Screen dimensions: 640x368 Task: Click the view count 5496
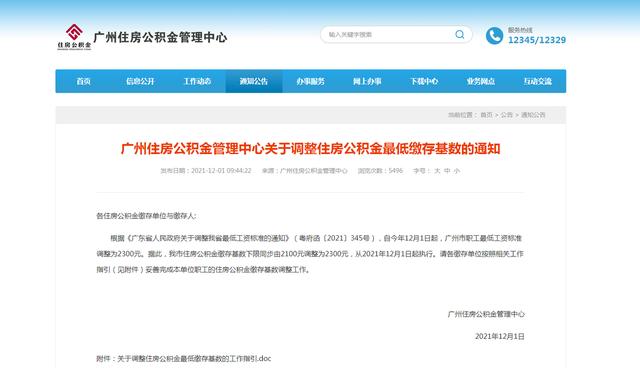tap(396, 171)
